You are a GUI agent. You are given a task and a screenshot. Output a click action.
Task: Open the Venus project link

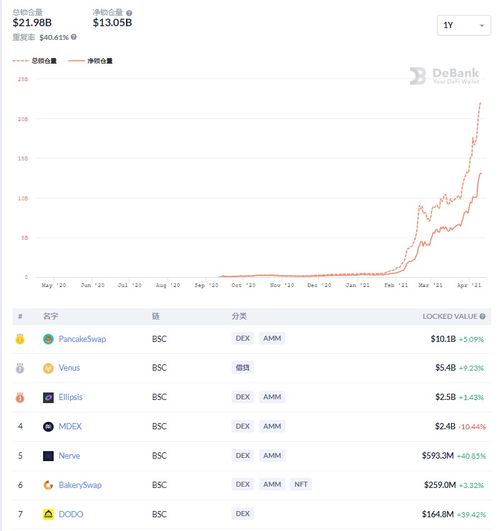[69, 368]
